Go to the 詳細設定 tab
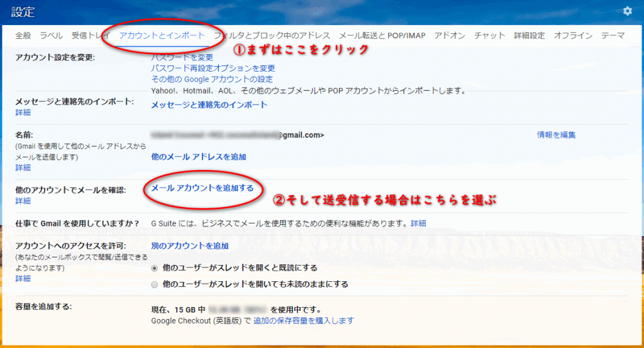Image resolution: width=644 pixels, height=348 pixels. (x=529, y=36)
